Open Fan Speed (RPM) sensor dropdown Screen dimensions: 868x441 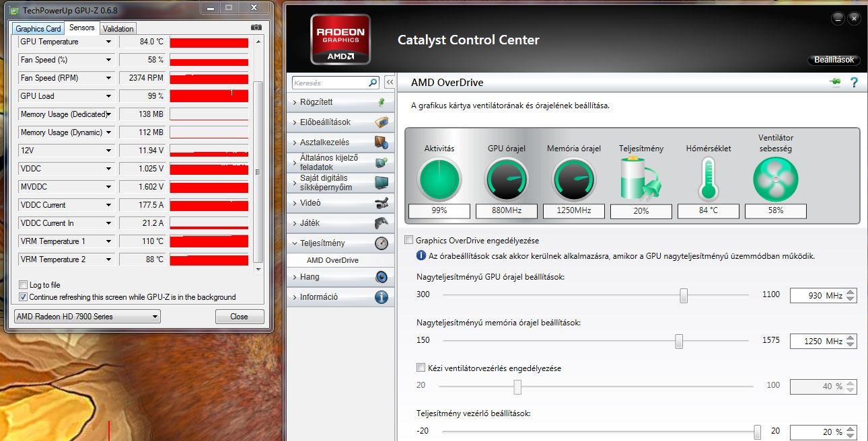point(108,78)
